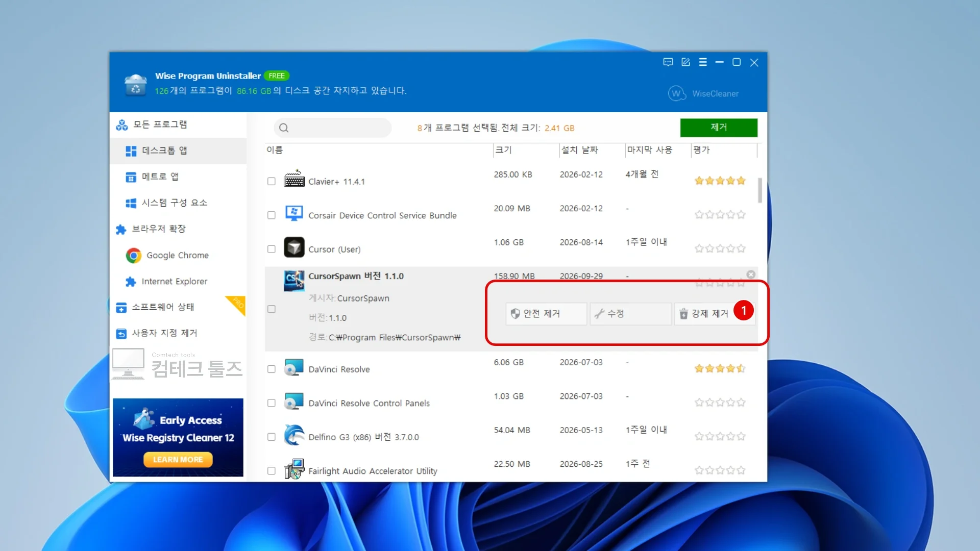Rate Corsair Device Control with stars

[720, 215]
